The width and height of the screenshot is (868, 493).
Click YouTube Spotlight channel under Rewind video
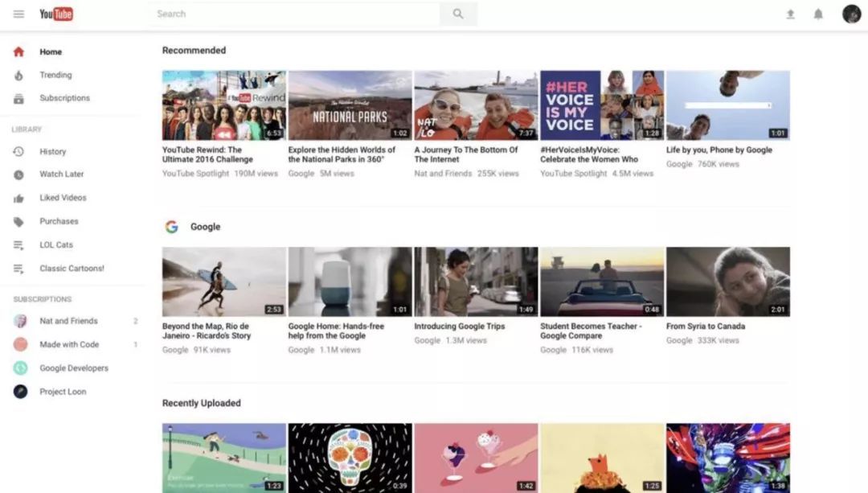tap(195, 174)
